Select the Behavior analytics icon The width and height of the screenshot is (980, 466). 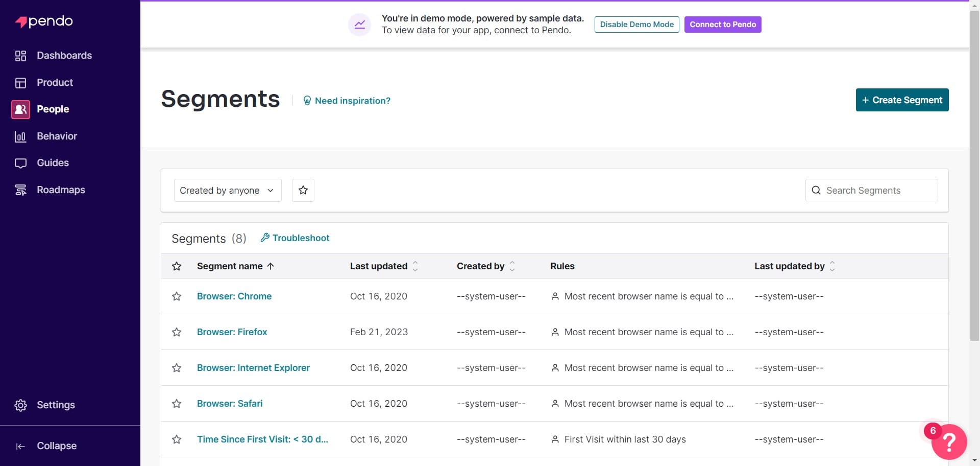[20, 136]
